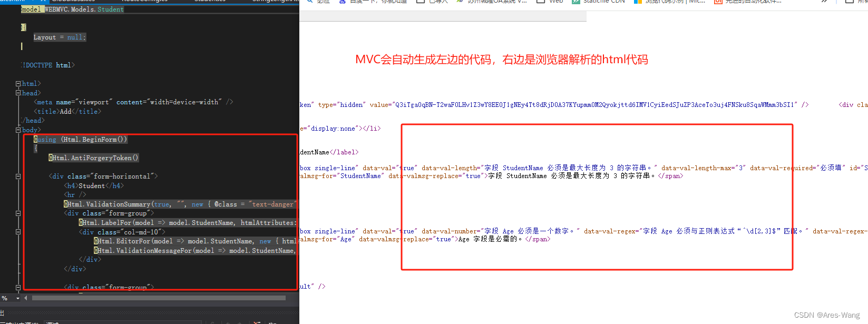868x324 pixels.
Task: Collapse the form-horizontal div region
Action: [18, 176]
